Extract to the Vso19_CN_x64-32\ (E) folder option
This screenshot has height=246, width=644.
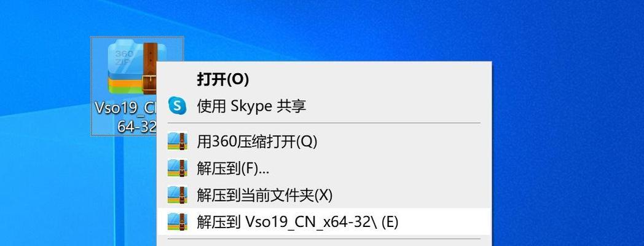(x=297, y=221)
